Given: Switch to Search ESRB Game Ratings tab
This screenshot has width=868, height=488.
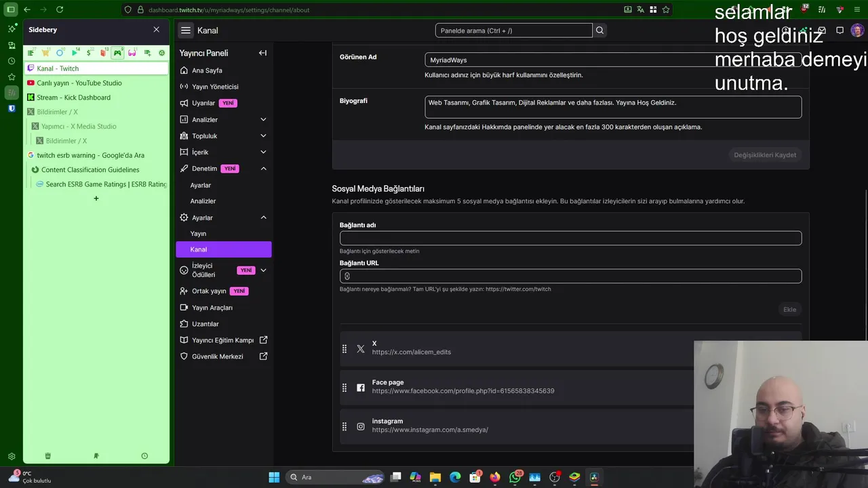Looking at the screenshot, I should (102, 184).
